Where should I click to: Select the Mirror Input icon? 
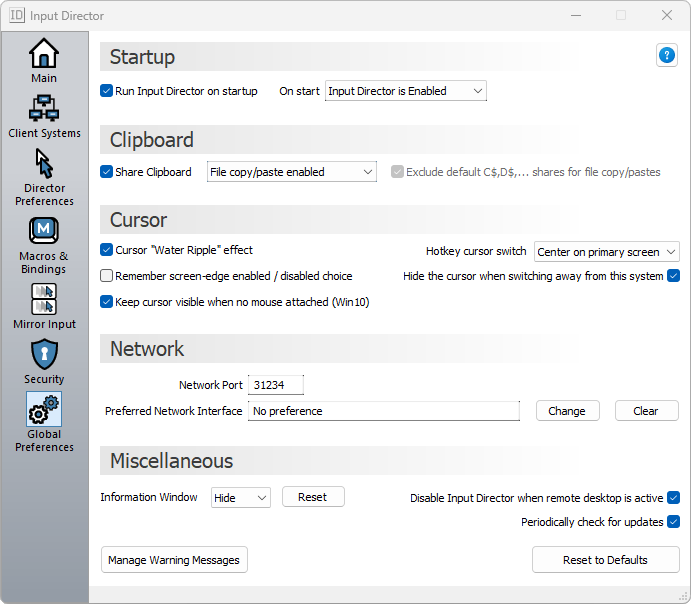pos(44,299)
